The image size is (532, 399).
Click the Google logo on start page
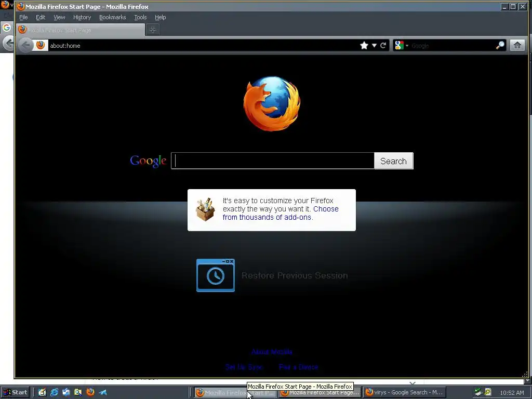(x=148, y=161)
